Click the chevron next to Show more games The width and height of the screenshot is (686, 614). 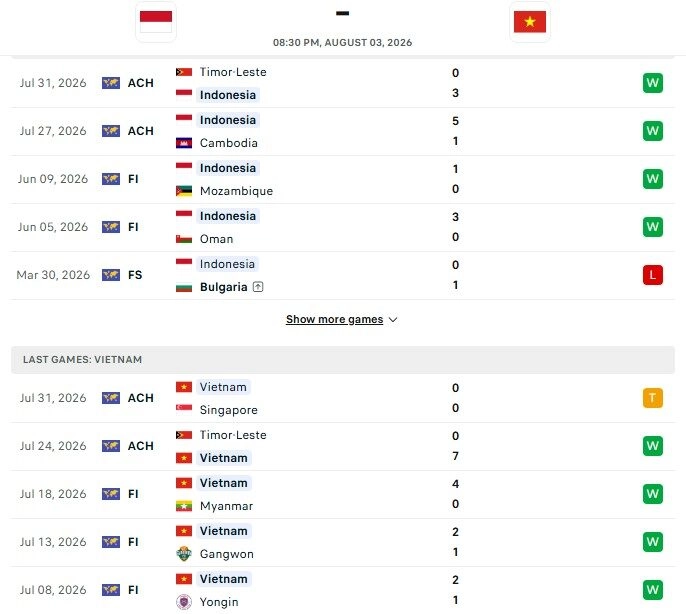point(393,320)
